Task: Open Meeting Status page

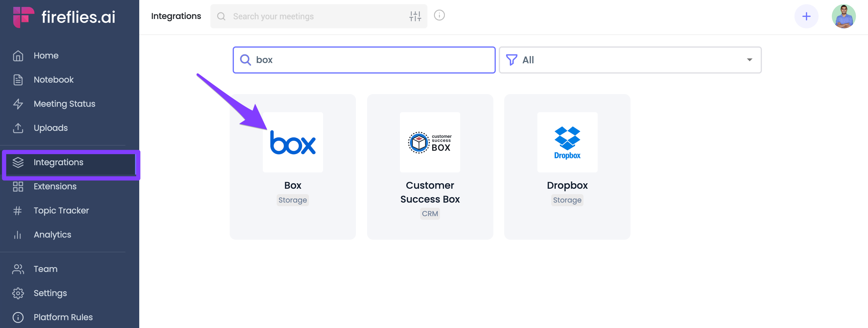Action: point(64,104)
